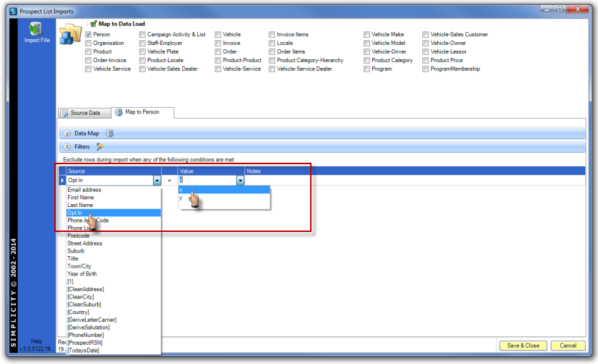The width and height of the screenshot is (598, 364).
Task: Select 'Opt In' from Source list
Action: pyautogui.click(x=114, y=213)
